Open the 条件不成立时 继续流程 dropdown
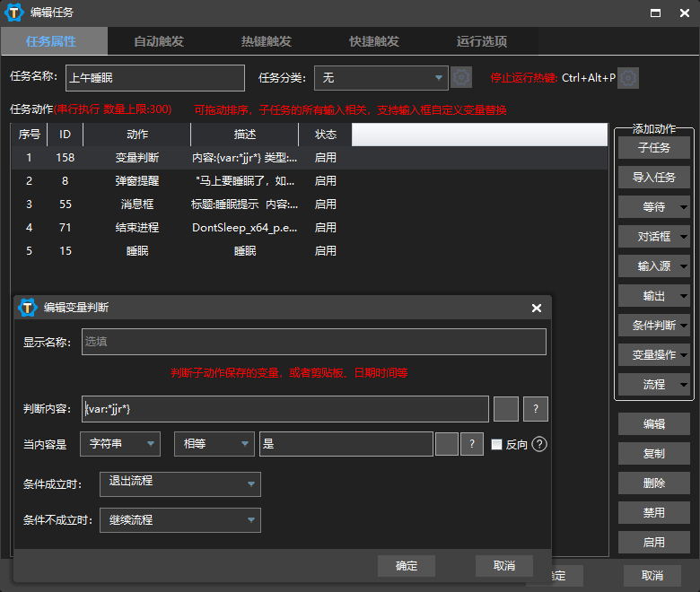The width and height of the screenshot is (700, 592). coord(179,520)
